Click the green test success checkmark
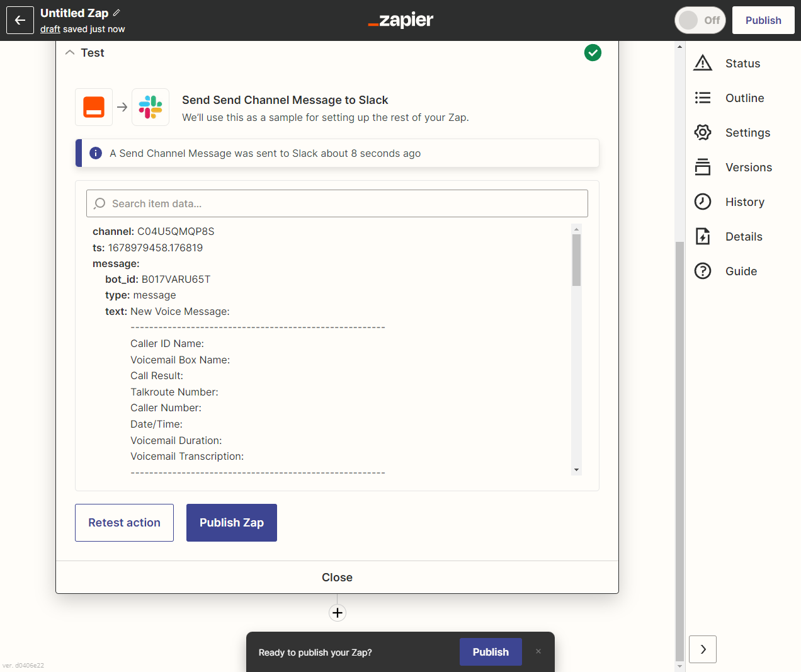 pyautogui.click(x=593, y=53)
